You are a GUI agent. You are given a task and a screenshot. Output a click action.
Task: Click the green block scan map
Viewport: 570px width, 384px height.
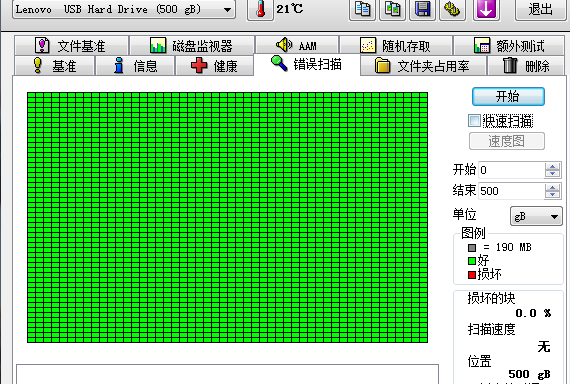tap(227, 217)
